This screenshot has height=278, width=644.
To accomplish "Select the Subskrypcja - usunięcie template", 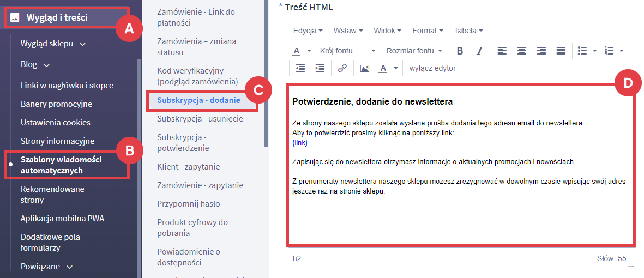I will [200, 118].
